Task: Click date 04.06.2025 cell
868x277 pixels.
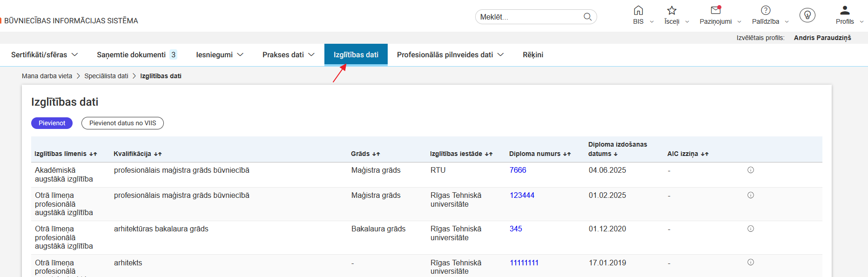Action: pos(607,170)
